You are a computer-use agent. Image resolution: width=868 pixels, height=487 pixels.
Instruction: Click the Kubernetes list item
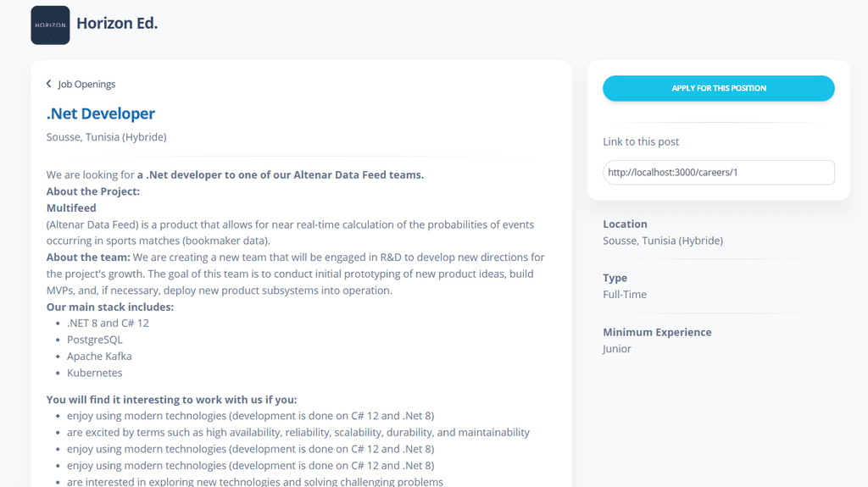[95, 373]
